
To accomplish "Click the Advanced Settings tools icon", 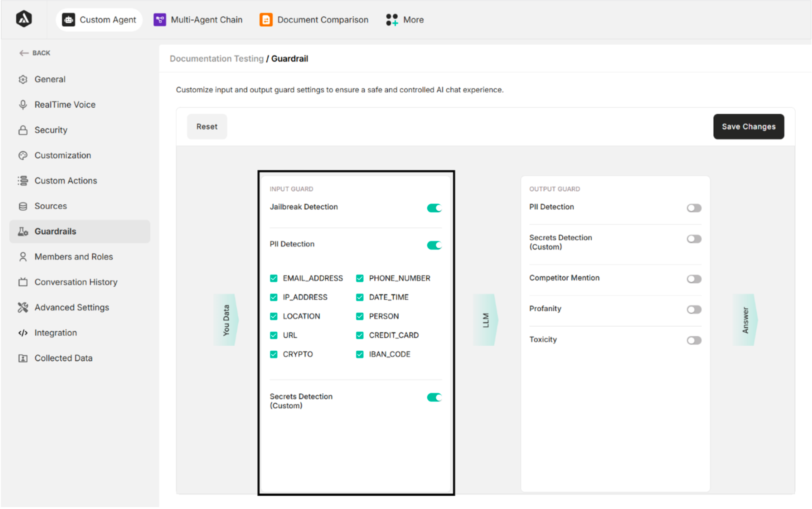I will pyautogui.click(x=23, y=307).
